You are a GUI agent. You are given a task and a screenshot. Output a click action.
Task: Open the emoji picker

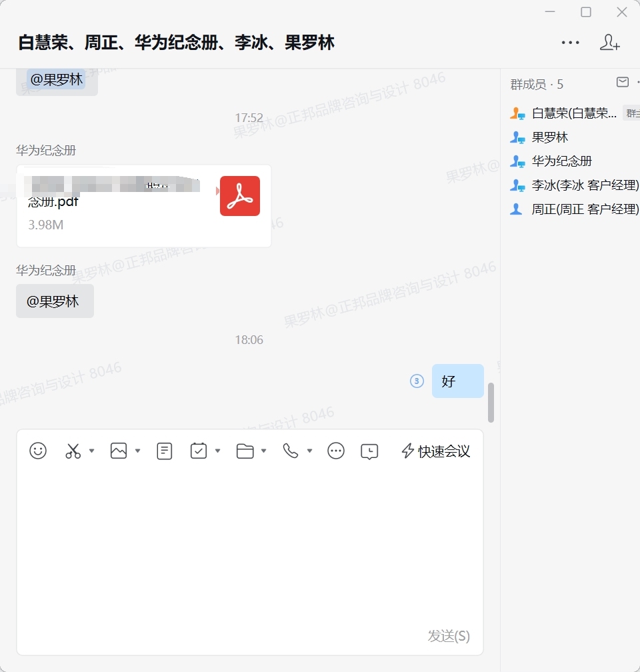point(38,451)
